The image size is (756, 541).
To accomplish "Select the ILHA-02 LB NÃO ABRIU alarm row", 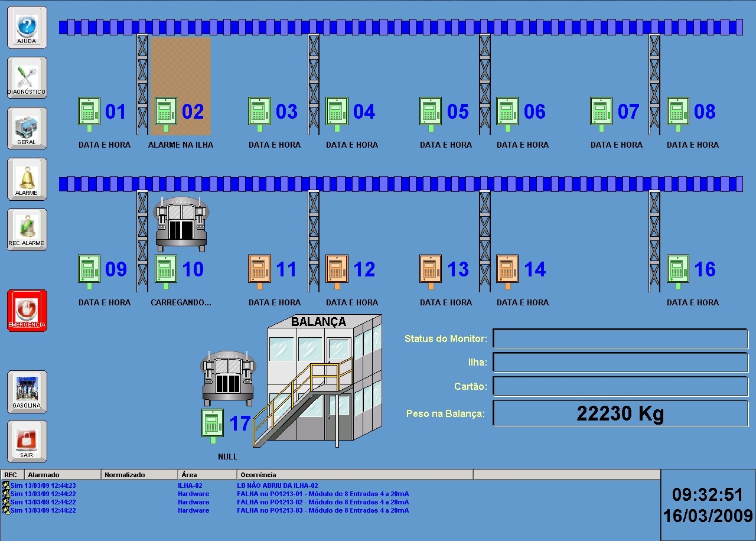I will 331,485.
